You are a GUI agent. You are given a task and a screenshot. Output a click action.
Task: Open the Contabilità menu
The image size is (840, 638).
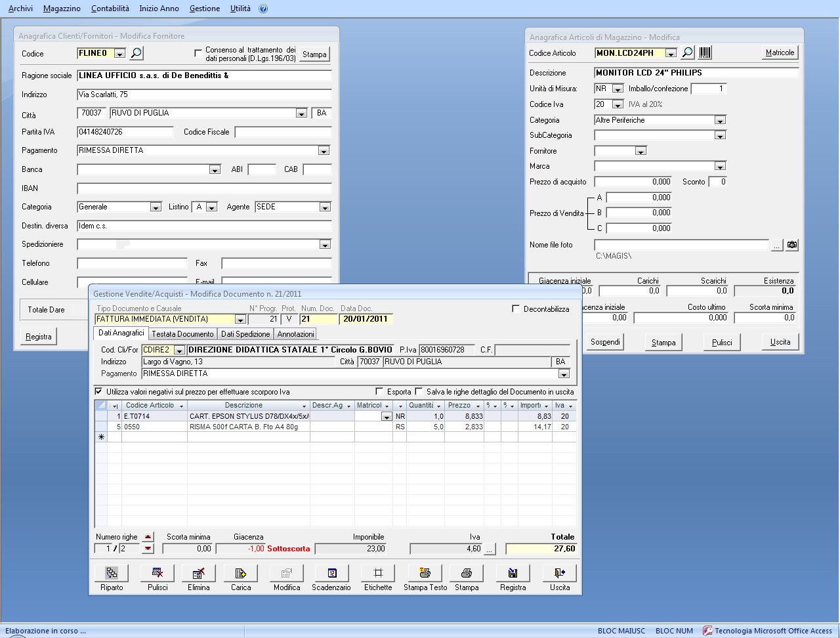[x=110, y=9]
